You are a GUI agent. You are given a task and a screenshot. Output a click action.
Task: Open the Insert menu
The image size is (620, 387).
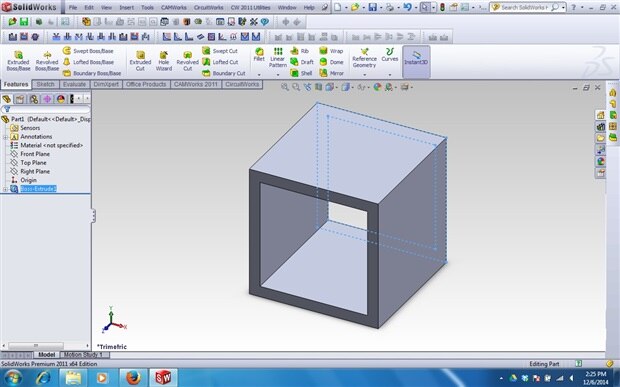(x=127, y=8)
